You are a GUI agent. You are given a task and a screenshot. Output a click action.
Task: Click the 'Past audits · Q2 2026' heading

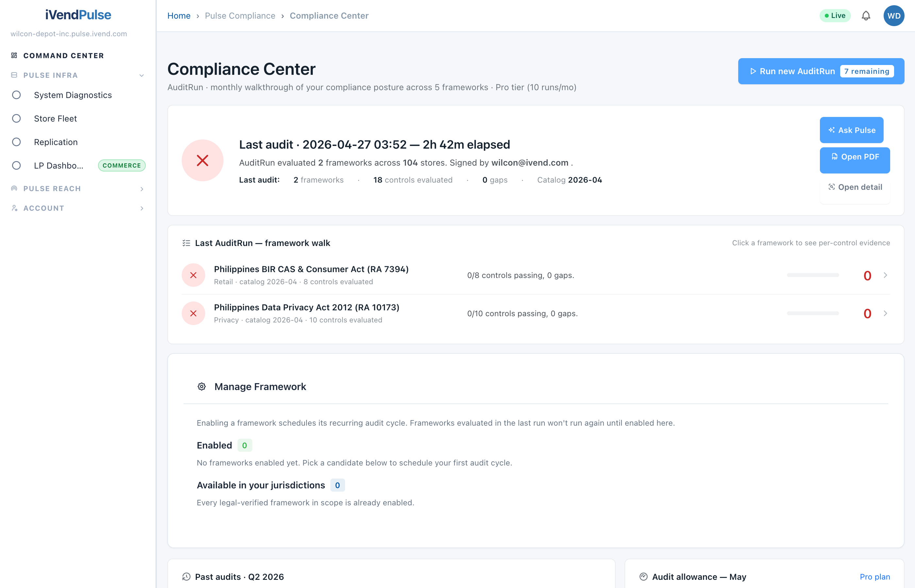(x=240, y=577)
